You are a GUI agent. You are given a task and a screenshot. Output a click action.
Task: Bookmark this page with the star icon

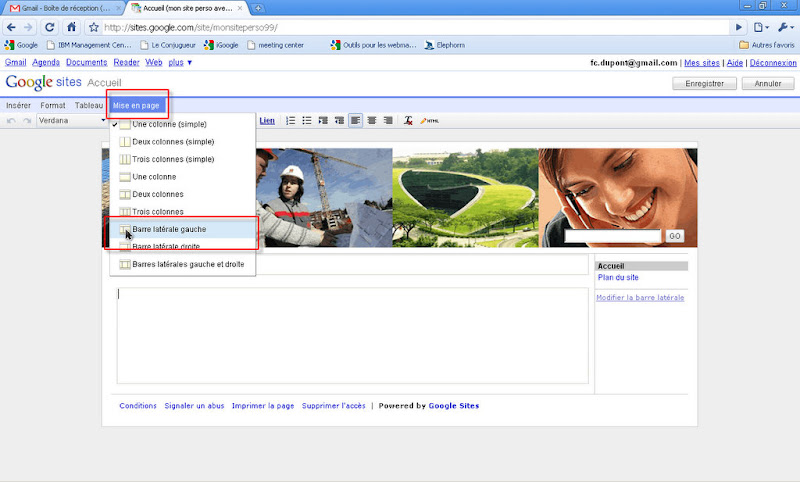pyautogui.click(x=93, y=28)
